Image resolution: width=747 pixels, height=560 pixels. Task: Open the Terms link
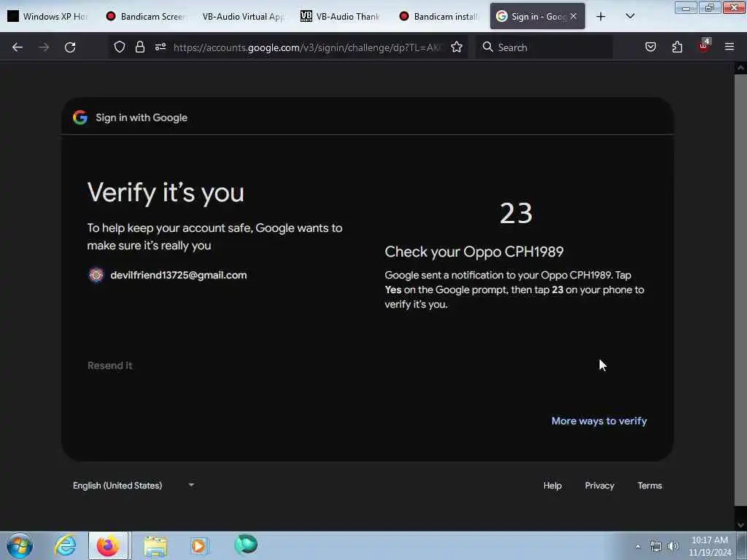click(x=650, y=485)
